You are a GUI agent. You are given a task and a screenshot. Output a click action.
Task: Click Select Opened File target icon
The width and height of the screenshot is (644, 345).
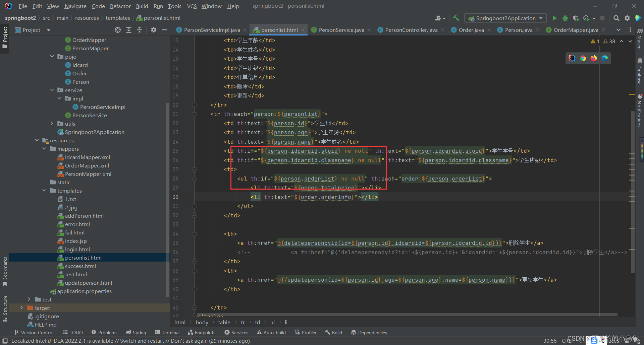[118, 30]
